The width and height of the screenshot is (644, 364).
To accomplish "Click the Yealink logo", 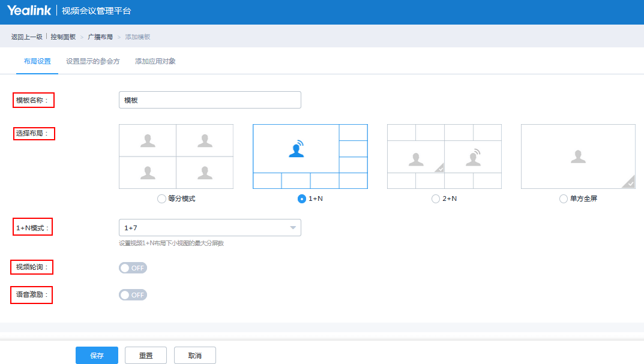I will point(29,10).
